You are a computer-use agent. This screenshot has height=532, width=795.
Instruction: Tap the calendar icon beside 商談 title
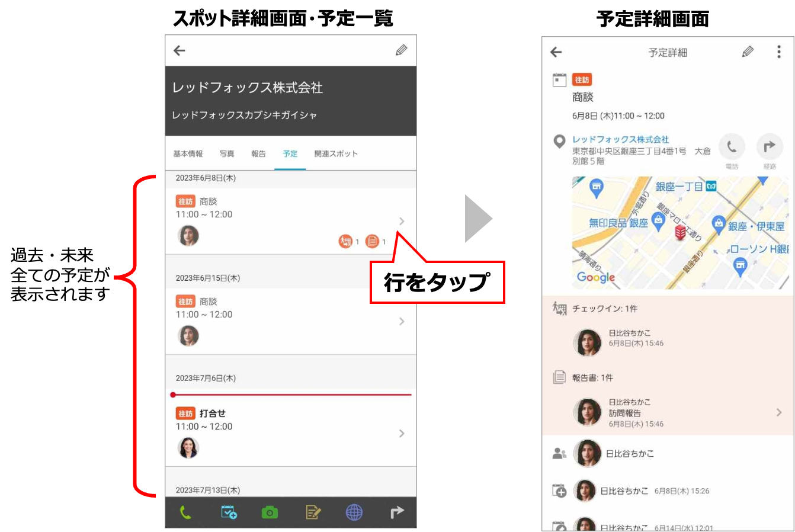click(559, 80)
